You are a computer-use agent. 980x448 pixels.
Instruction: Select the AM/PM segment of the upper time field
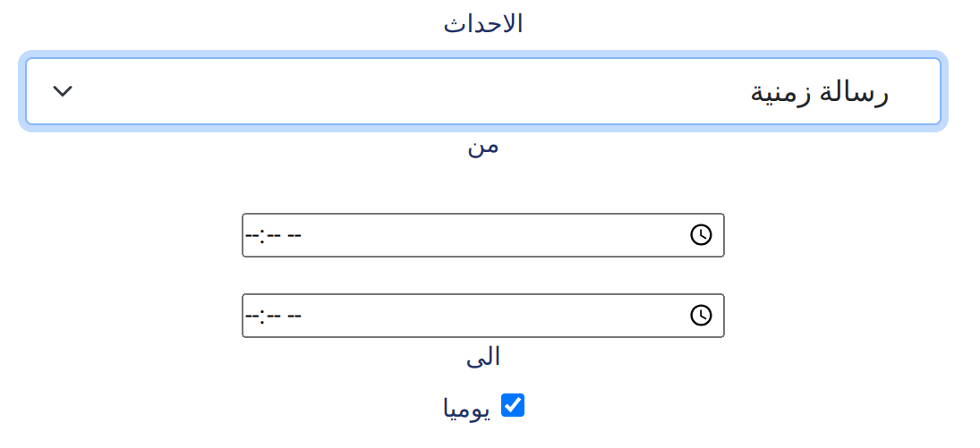(x=294, y=235)
